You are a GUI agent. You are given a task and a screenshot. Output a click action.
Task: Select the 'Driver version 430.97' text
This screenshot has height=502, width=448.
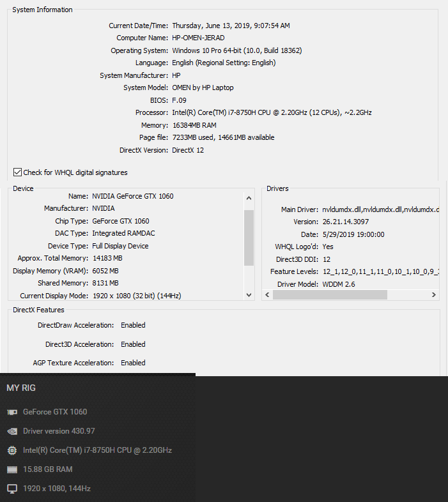[x=59, y=431]
